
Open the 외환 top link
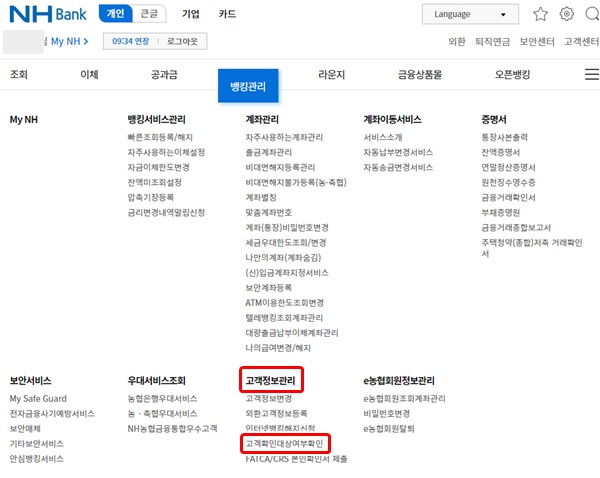(457, 41)
